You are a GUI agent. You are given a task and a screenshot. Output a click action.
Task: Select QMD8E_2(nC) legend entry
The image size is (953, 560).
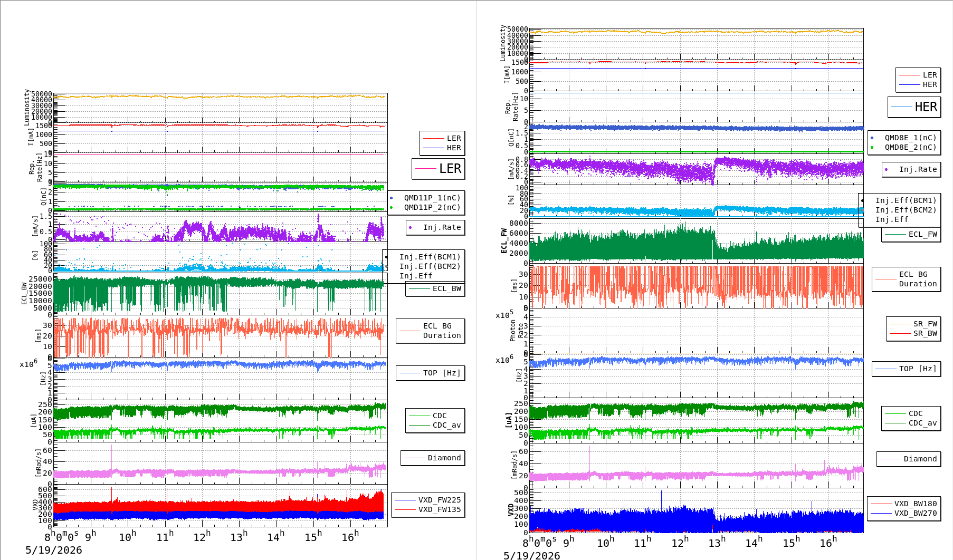[904, 147]
